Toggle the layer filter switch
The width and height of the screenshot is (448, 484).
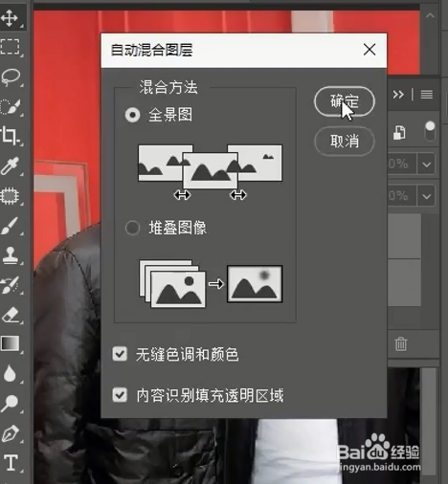tap(430, 131)
